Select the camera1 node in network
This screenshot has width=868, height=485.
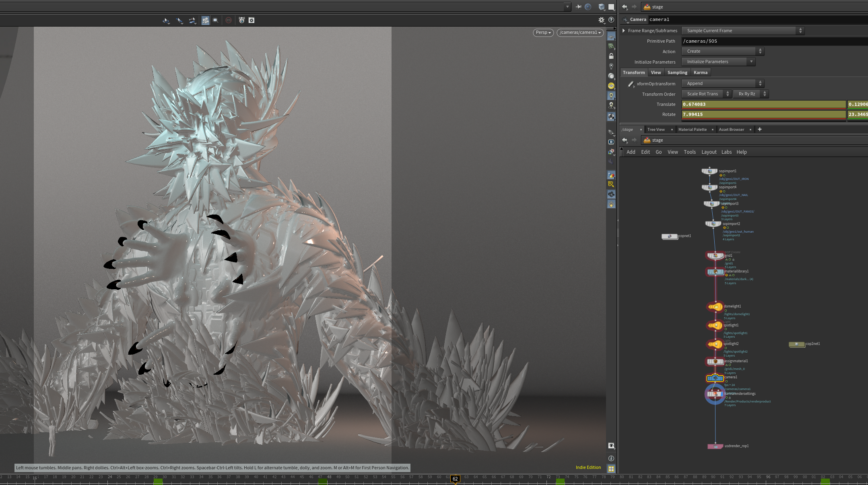click(x=715, y=378)
